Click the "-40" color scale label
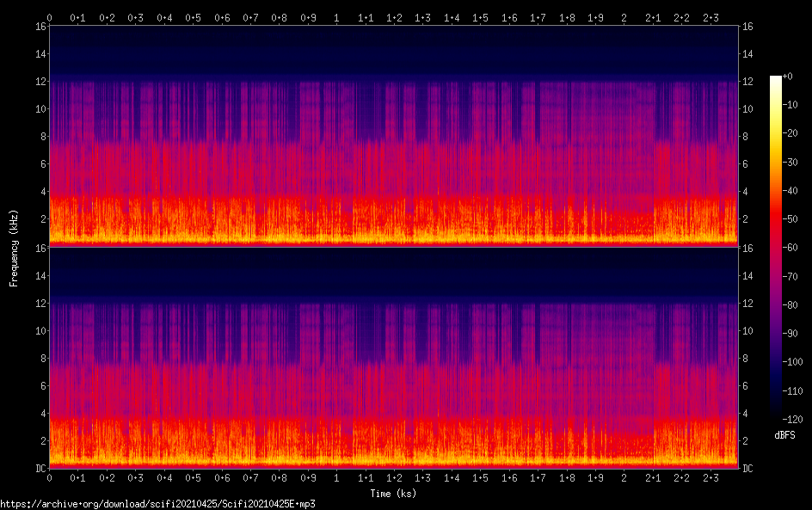Viewport: 812px width, 510px height. point(790,191)
